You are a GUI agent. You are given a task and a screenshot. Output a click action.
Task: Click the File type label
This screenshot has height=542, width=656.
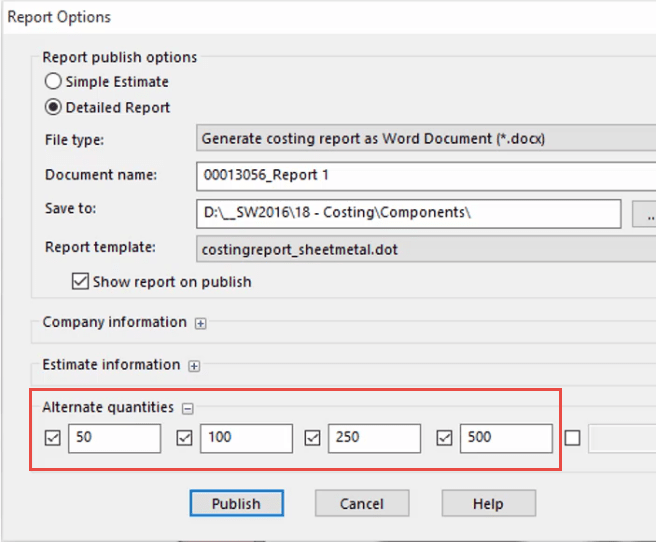coord(74,140)
